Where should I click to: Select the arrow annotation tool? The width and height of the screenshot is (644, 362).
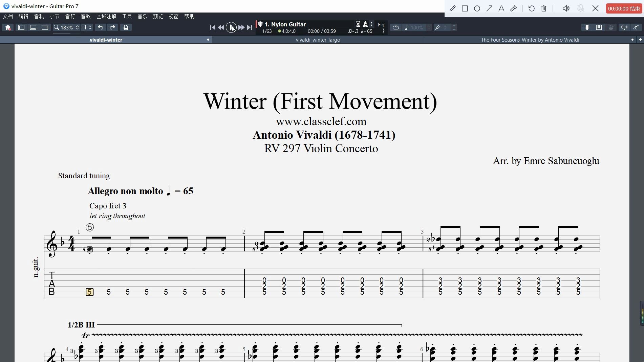tap(489, 8)
